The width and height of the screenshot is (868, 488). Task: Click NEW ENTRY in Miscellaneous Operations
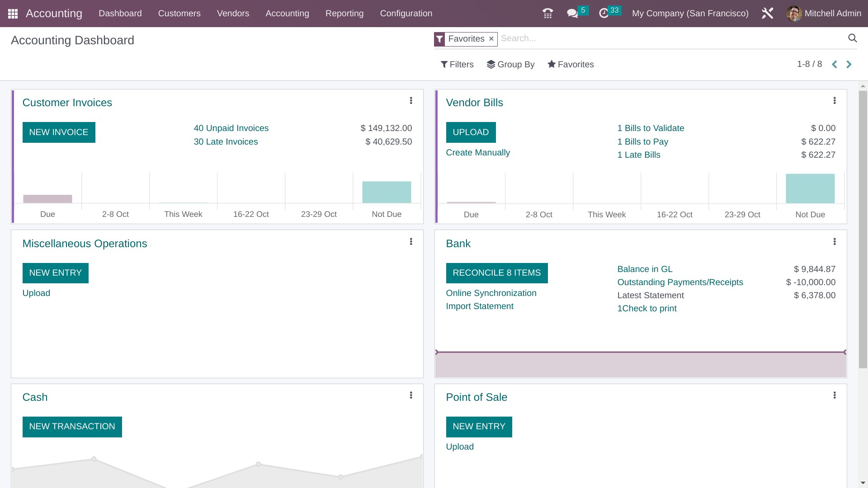tap(56, 273)
